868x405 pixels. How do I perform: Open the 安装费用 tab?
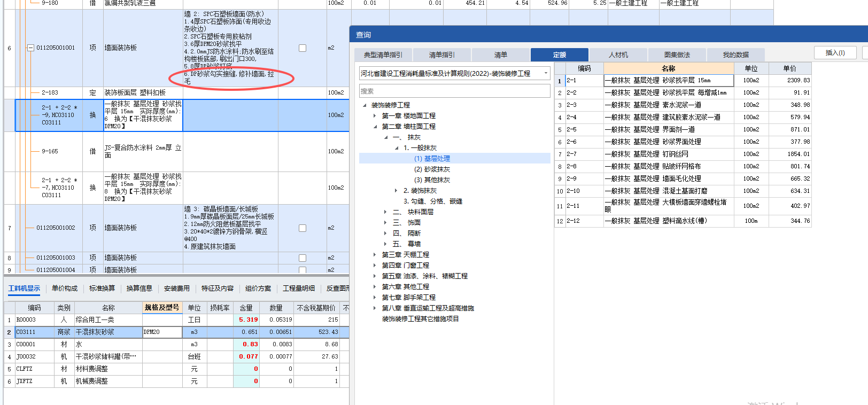point(177,289)
